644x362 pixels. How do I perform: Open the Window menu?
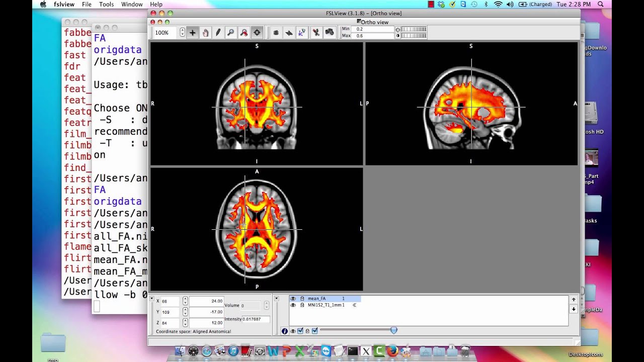point(132,4)
